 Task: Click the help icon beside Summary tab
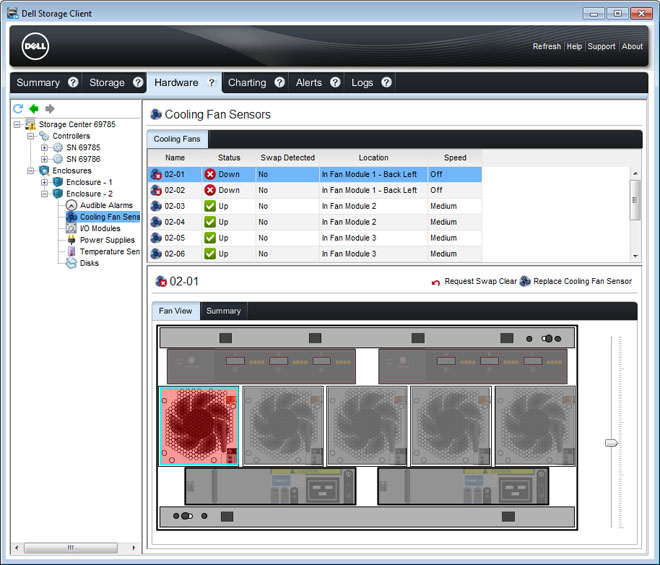[x=72, y=82]
